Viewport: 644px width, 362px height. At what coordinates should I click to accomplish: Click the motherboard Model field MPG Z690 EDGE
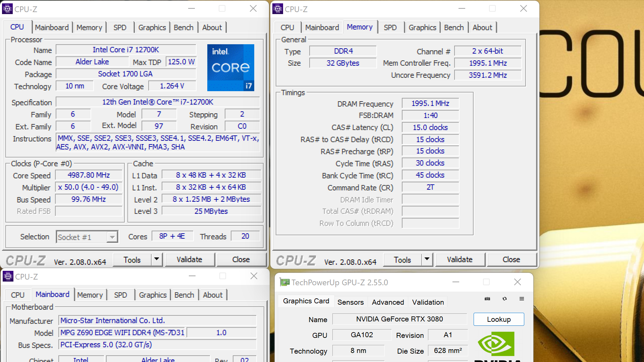(x=122, y=333)
